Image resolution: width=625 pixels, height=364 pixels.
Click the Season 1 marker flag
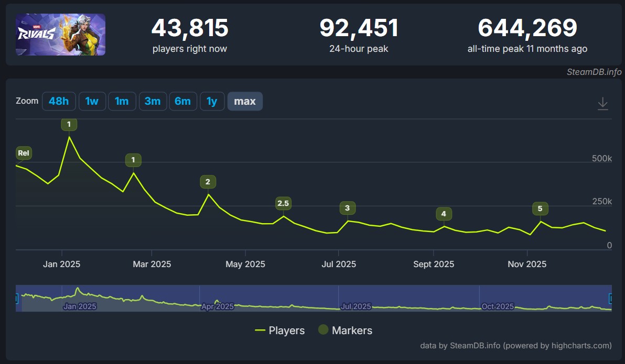pyautogui.click(x=69, y=124)
